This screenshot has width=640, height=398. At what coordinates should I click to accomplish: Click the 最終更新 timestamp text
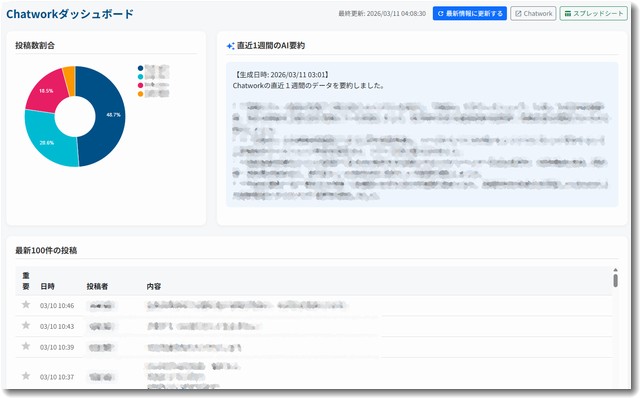pyautogui.click(x=382, y=13)
